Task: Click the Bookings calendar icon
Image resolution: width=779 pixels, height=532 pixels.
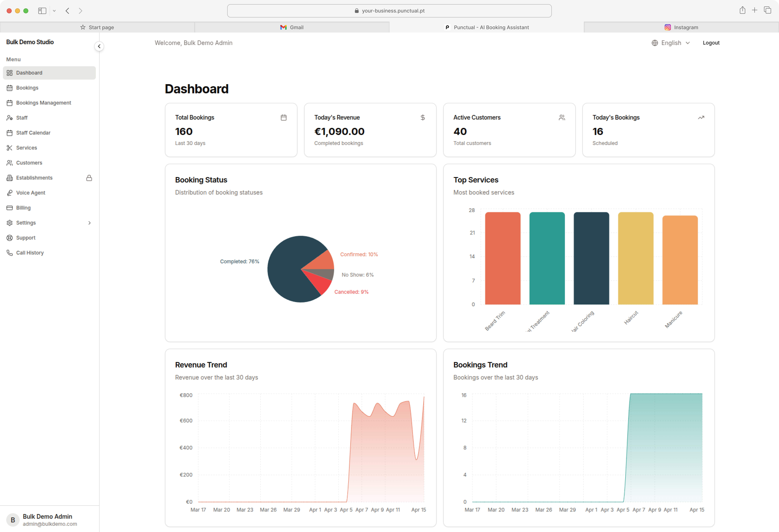Action: click(x=9, y=88)
